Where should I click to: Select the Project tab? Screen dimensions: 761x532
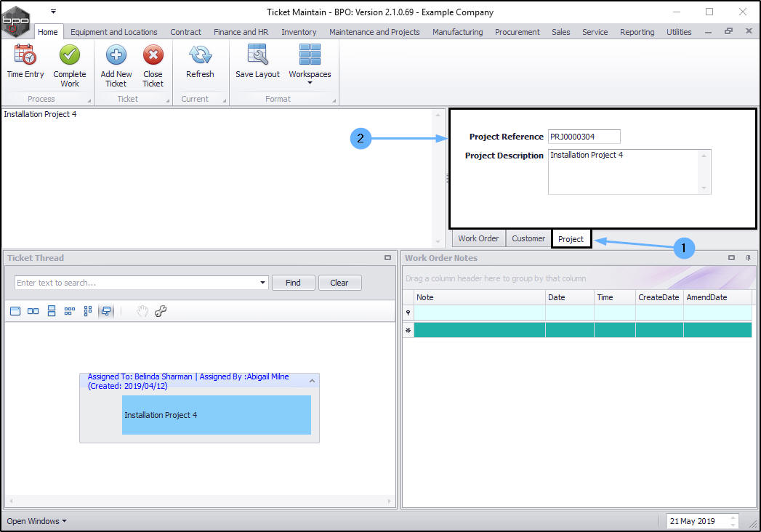point(571,239)
